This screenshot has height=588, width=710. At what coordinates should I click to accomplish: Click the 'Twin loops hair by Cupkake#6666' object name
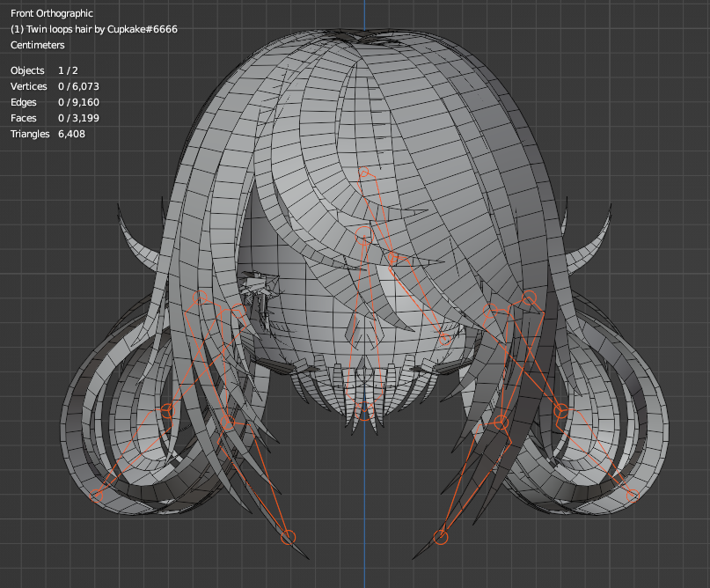(x=94, y=29)
